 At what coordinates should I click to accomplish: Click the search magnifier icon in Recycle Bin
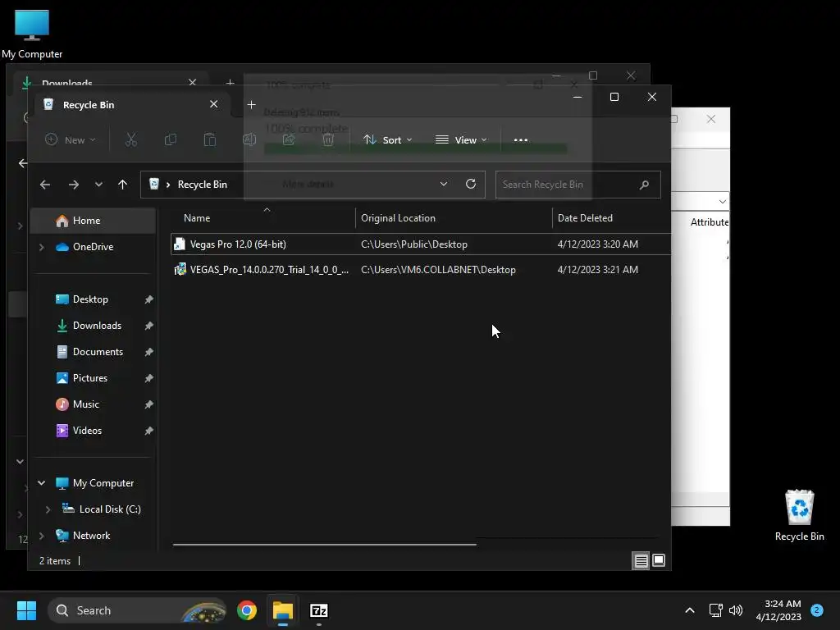pos(645,185)
